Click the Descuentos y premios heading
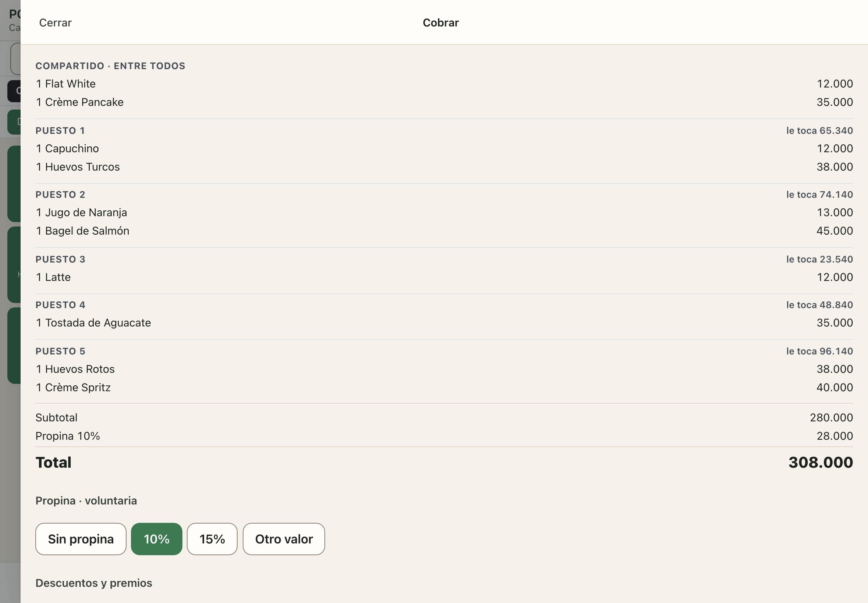This screenshot has width=868, height=603. (94, 583)
